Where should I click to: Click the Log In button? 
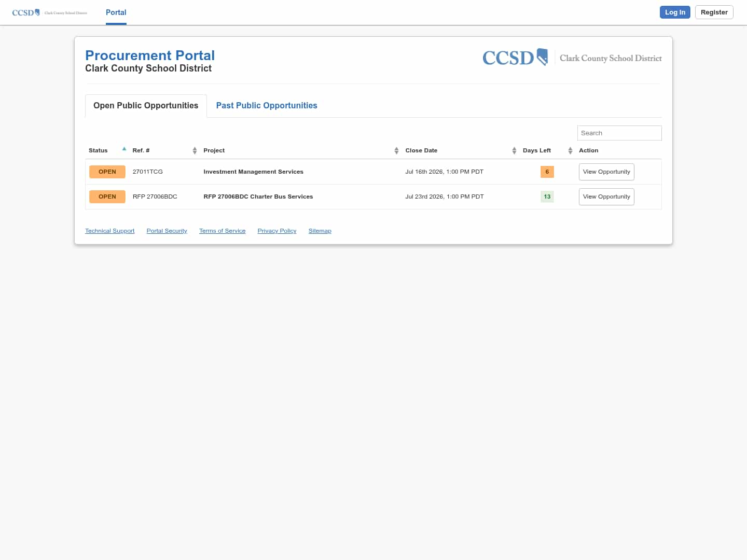pyautogui.click(x=675, y=12)
